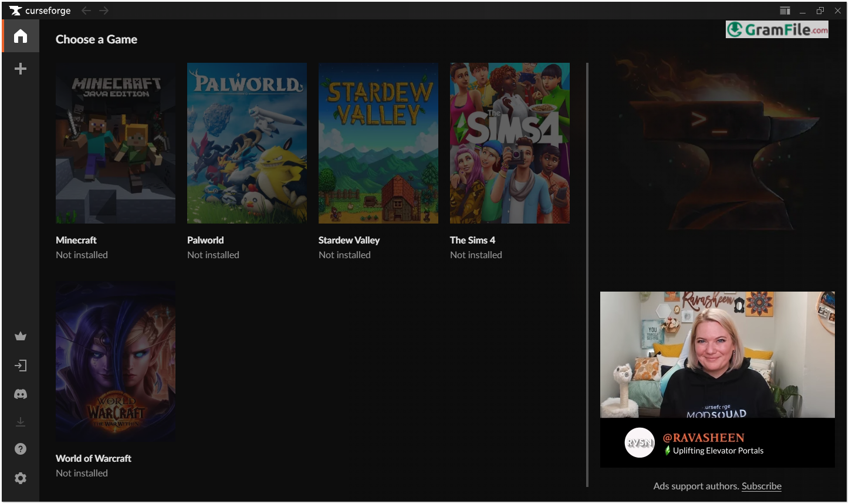The height and width of the screenshot is (504, 849).
Task: Select the Stardew Valley game cover
Action: [x=378, y=143]
